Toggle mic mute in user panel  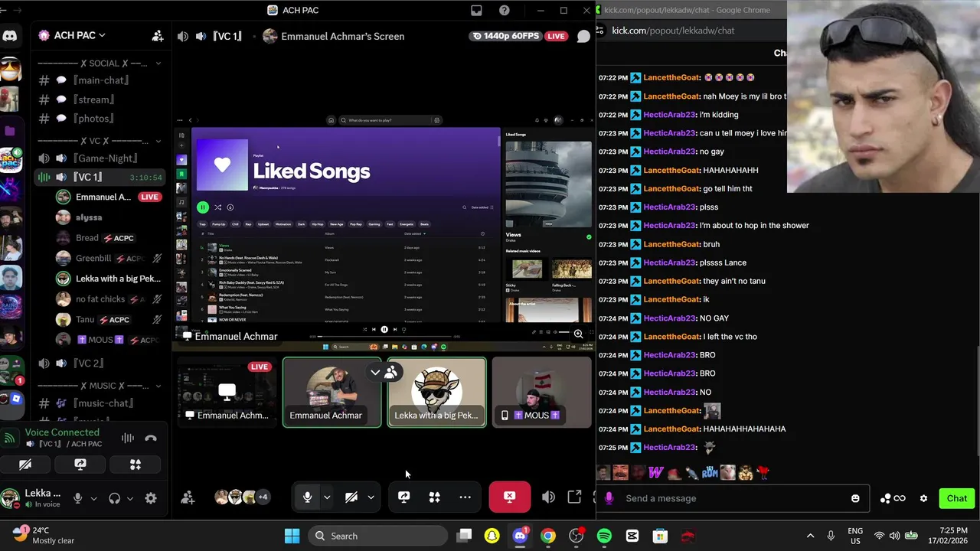point(77,498)
